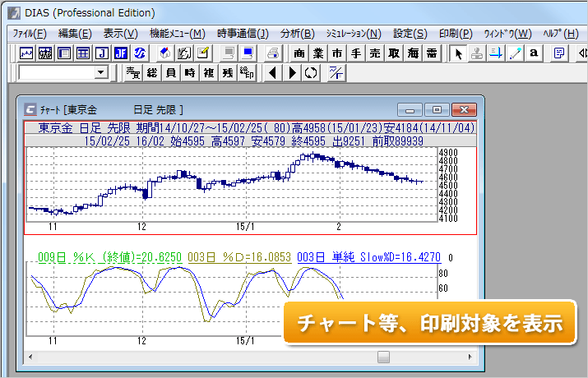Click the 商 toolbar button
The width and height of the screenshot is (588, 378).
point(299,53)
